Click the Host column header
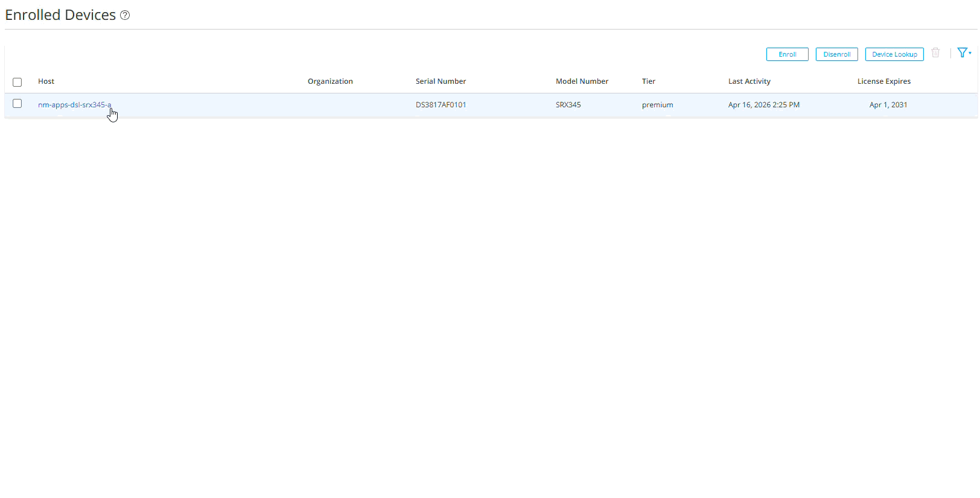Viewport: 980px width, 498px height. coord(46,81)
